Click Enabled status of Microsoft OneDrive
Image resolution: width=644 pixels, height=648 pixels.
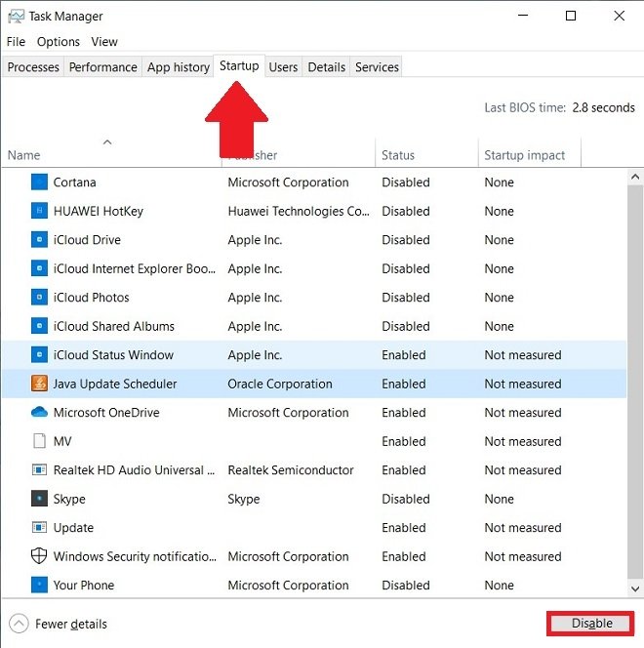coord(404,413)
